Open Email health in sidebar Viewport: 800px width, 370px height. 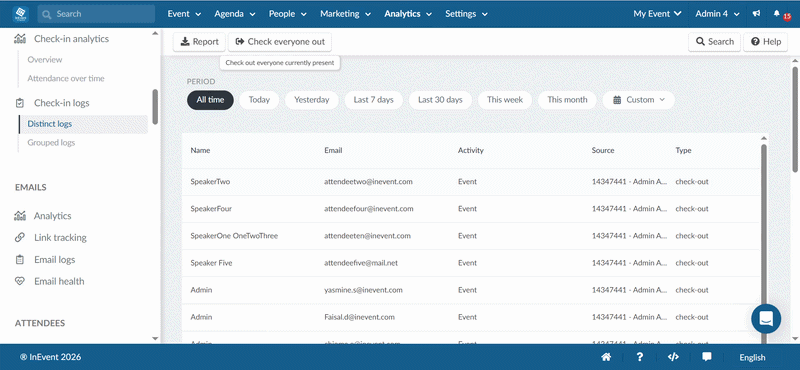(59, 281)
